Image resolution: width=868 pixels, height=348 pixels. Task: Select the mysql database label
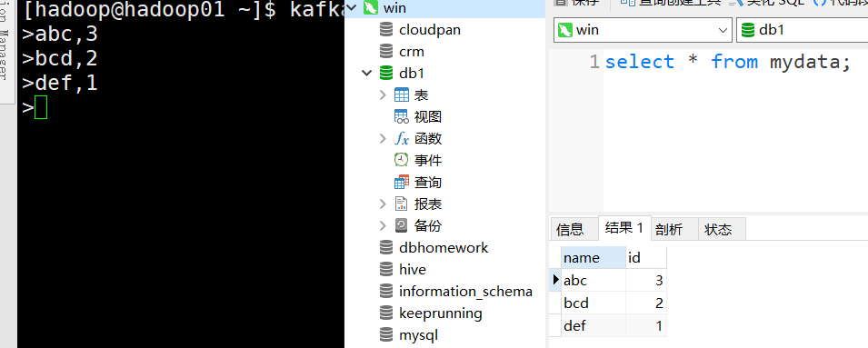418,335
